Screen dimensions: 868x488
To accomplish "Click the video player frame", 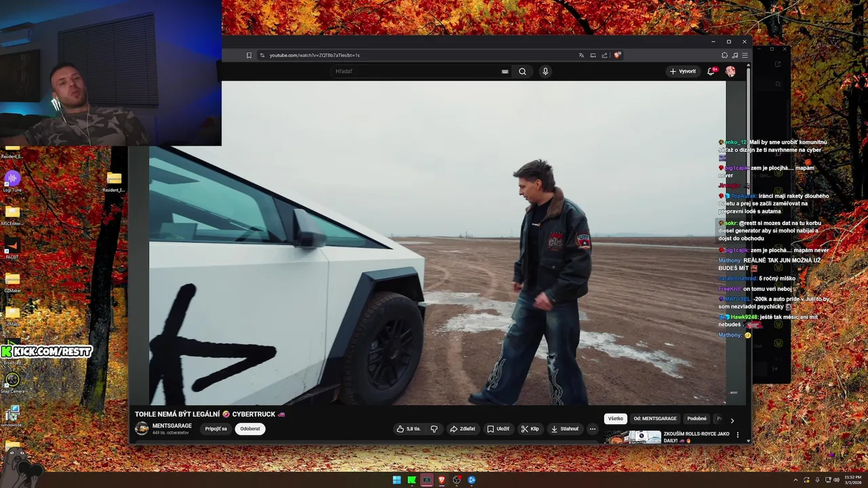I will coord(437,243).
